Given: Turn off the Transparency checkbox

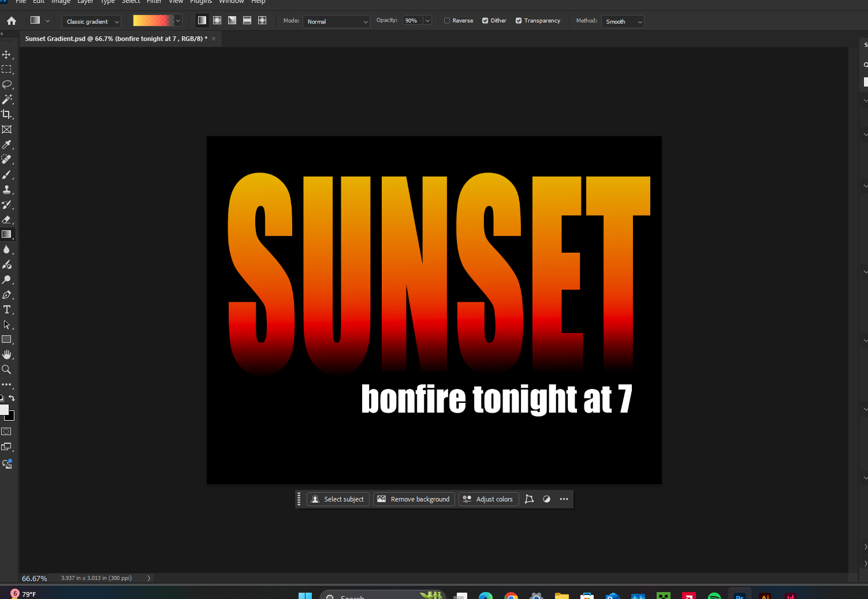Looking at the screenshot, I should (x=519, y=20).
